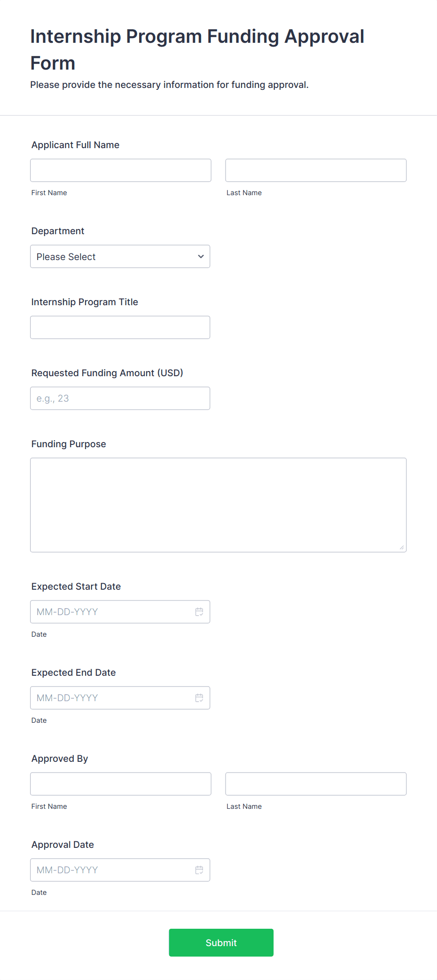Click the Expected Start Date input
The height and width of the screenshot is (980, 437).
[x=110, y=612]
